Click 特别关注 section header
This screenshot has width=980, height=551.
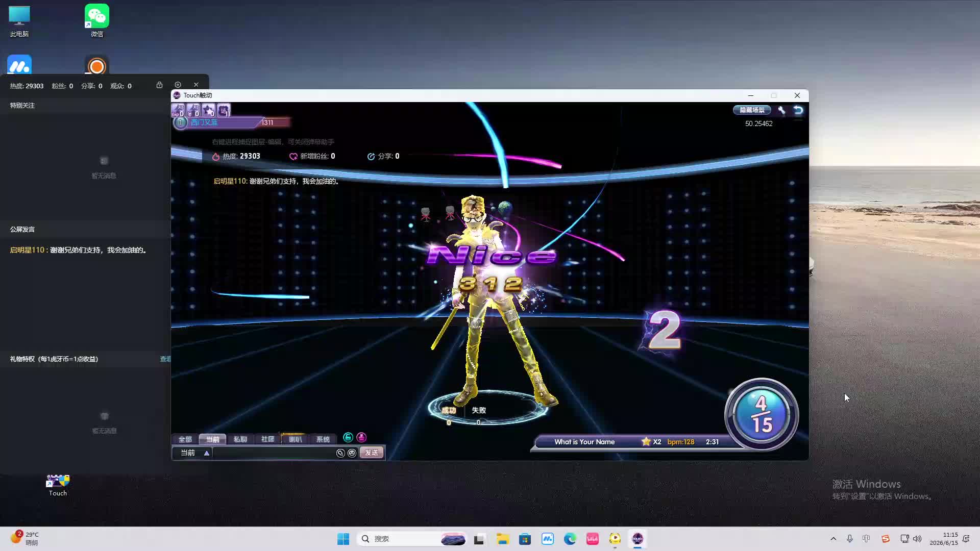point(22,106)
